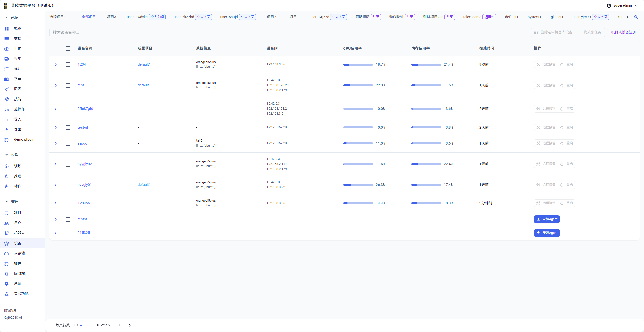Click the 机器人设备注册 button

623,32
